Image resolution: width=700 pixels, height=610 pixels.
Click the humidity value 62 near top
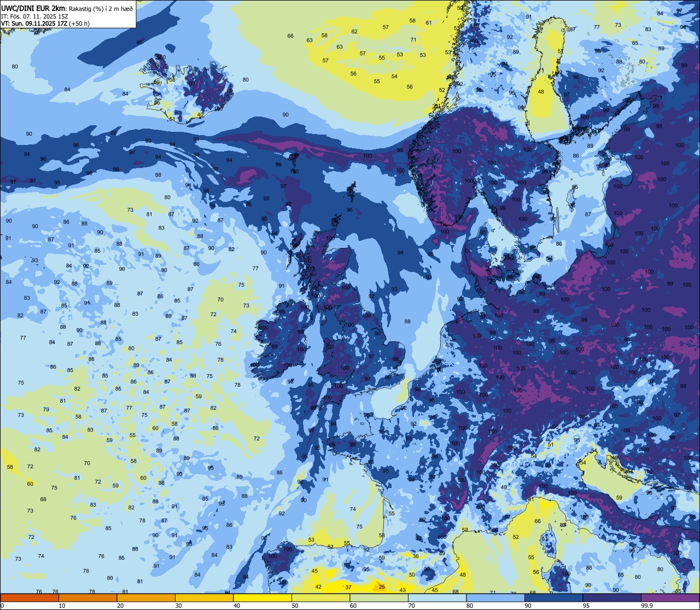[354, 31]
